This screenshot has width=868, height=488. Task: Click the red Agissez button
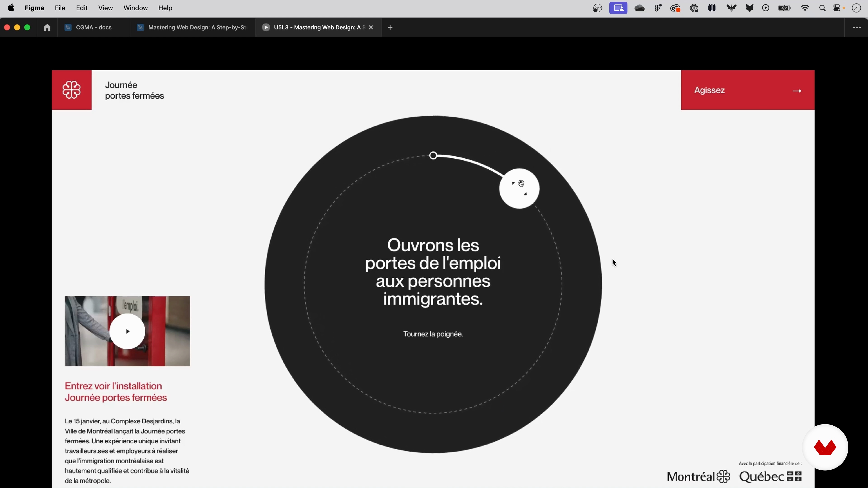click(x=748, y=90)
